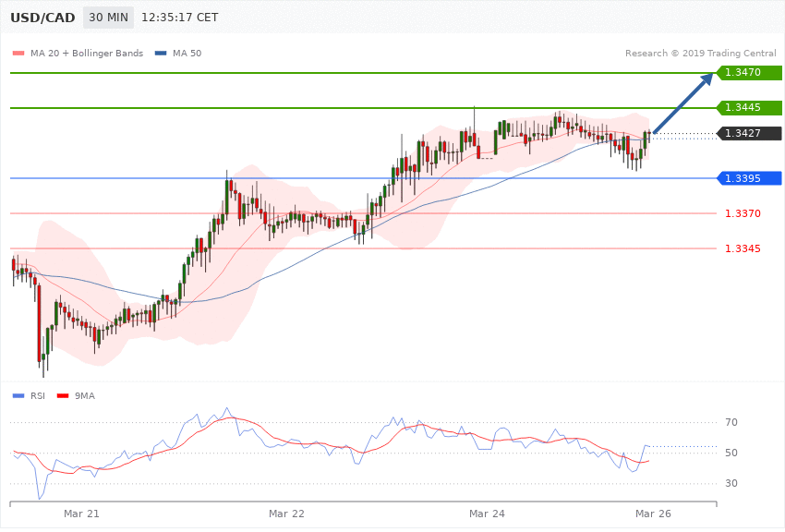Click the blue RSI legend swatch
The width and height of the screenshot is (785, 532).
(18, 396)
